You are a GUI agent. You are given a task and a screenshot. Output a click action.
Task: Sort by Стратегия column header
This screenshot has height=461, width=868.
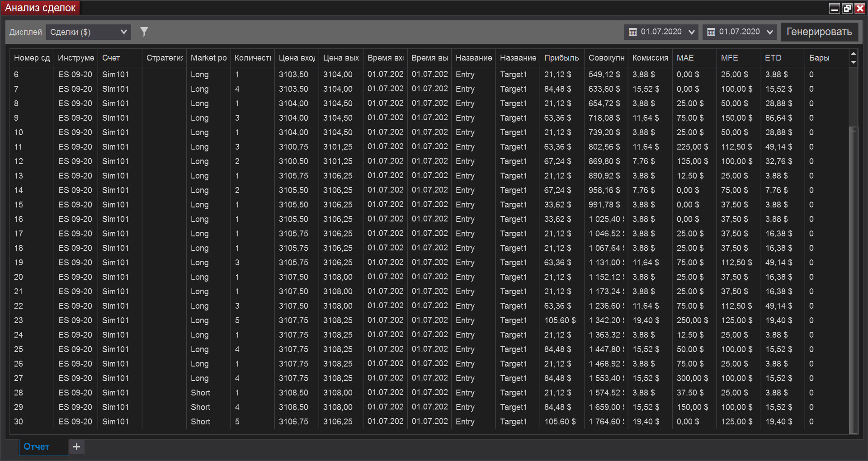click(164, 58)
